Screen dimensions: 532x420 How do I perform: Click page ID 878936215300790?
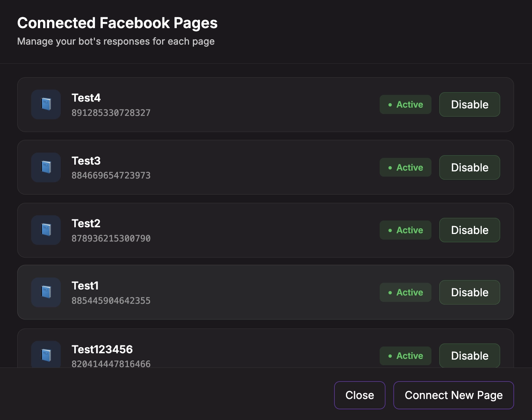tap(111, 238)
